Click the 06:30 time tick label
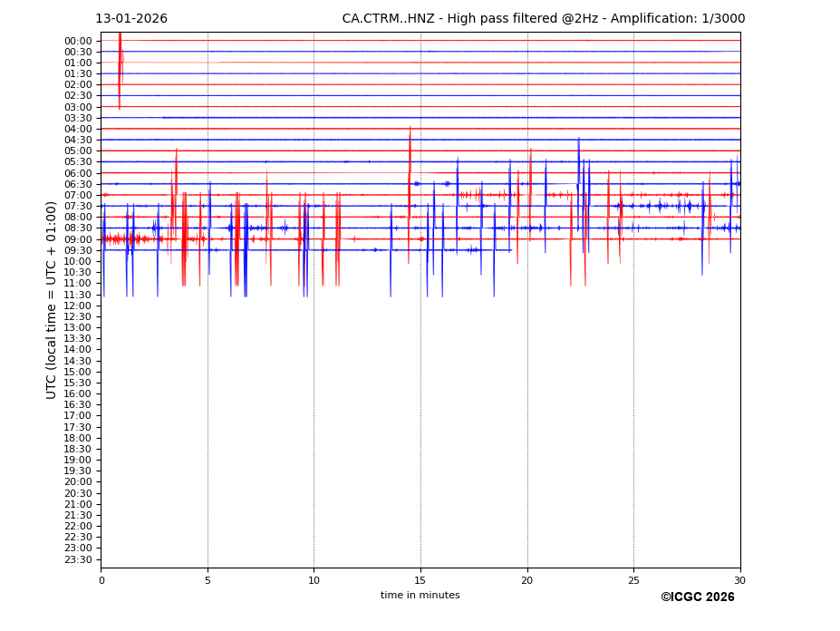This screenshot has height=631, width=840. [78, 184]
